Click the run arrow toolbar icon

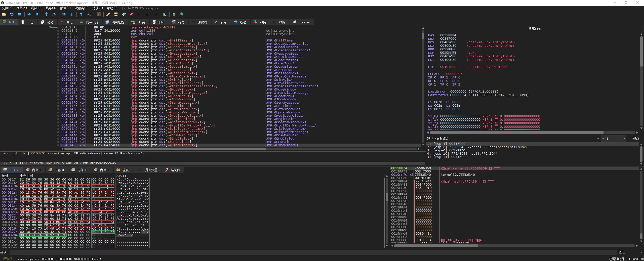[29, 14]
